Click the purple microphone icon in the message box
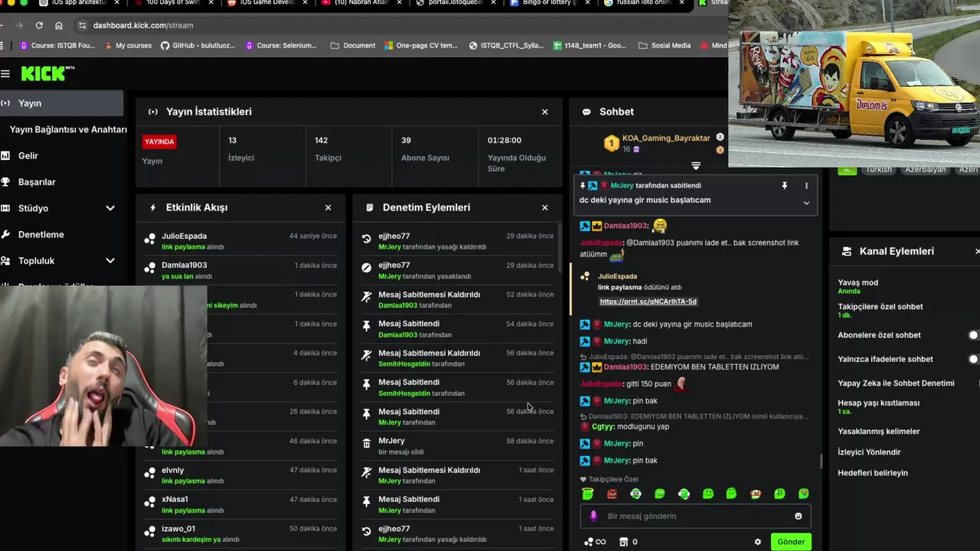This screenshot has height=551, width=980. pos(593,516)
